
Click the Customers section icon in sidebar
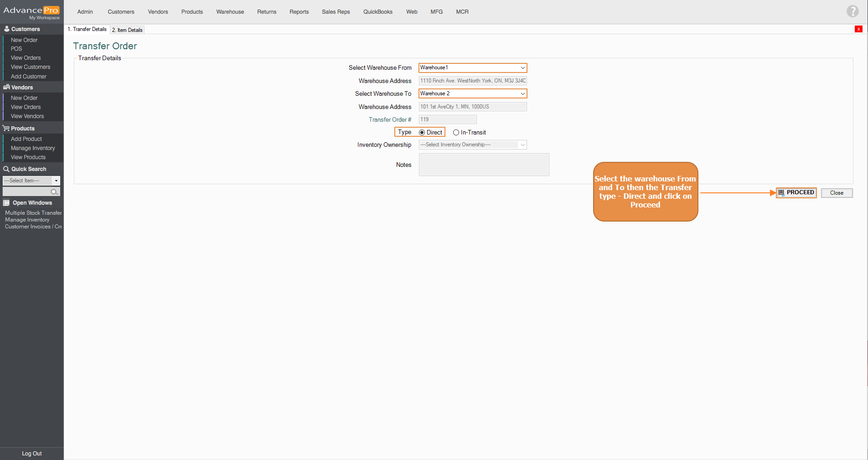click(x=6, y=29)
